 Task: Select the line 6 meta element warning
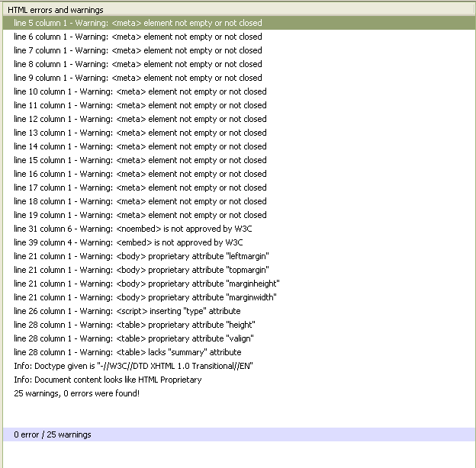[x=239, y=37]
